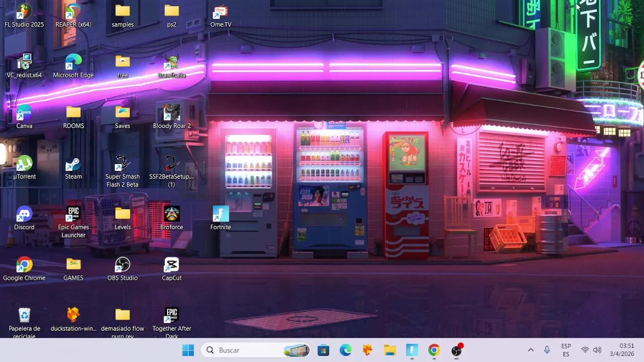
Task: Select the Super Smash Flash 2 Beta icon
Action: tap(123, 171)
